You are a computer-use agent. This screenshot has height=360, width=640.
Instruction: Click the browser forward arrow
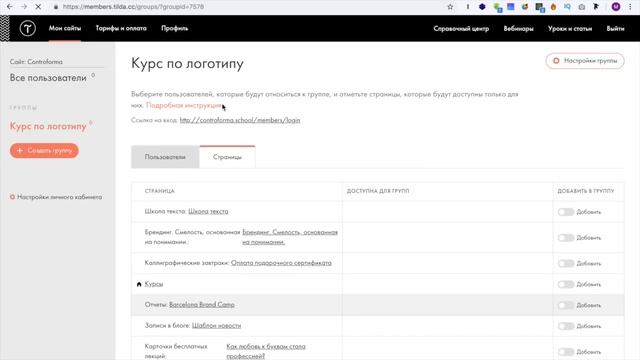point(24,7)
